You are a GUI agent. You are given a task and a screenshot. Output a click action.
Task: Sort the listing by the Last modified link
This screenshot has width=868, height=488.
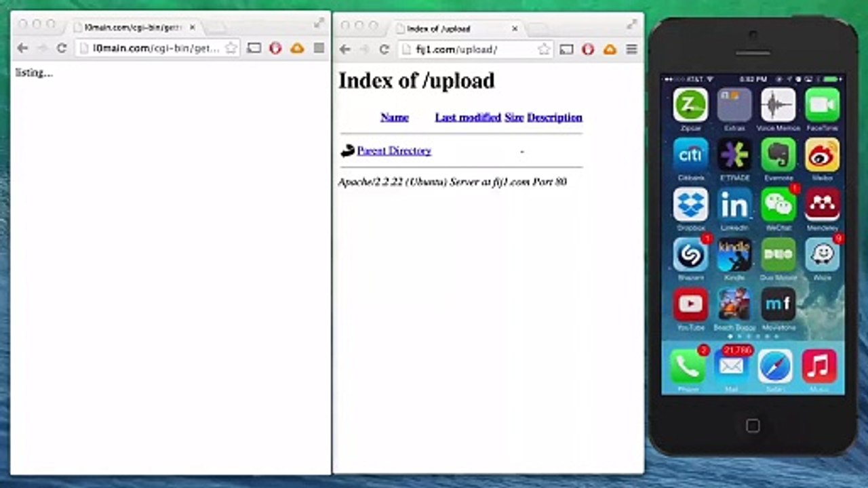point(468,117)
